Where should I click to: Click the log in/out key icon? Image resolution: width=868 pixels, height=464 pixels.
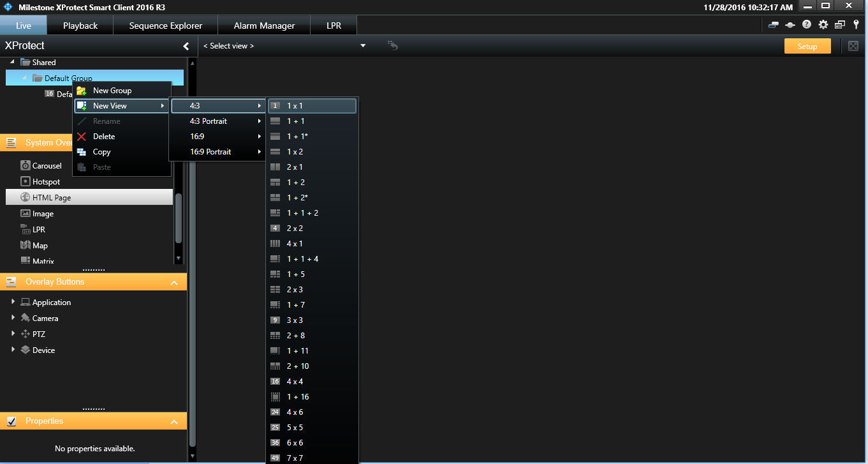pos(856,24)
